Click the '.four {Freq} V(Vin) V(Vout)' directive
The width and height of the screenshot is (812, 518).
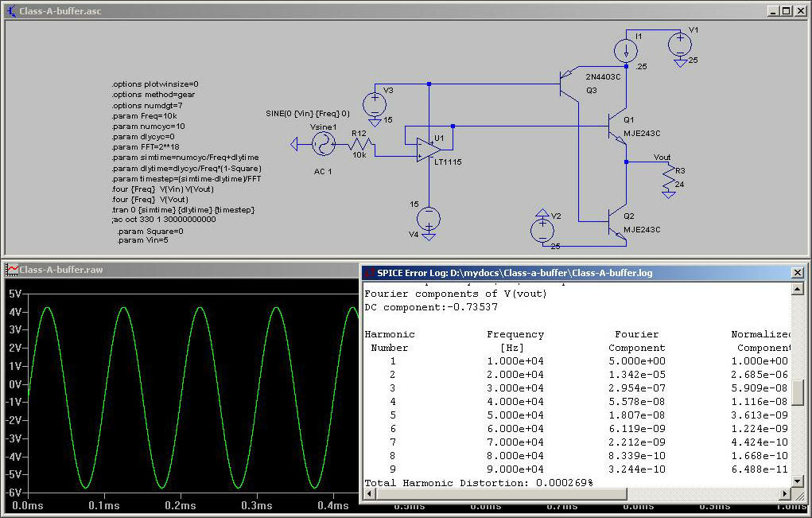[162, 189]
